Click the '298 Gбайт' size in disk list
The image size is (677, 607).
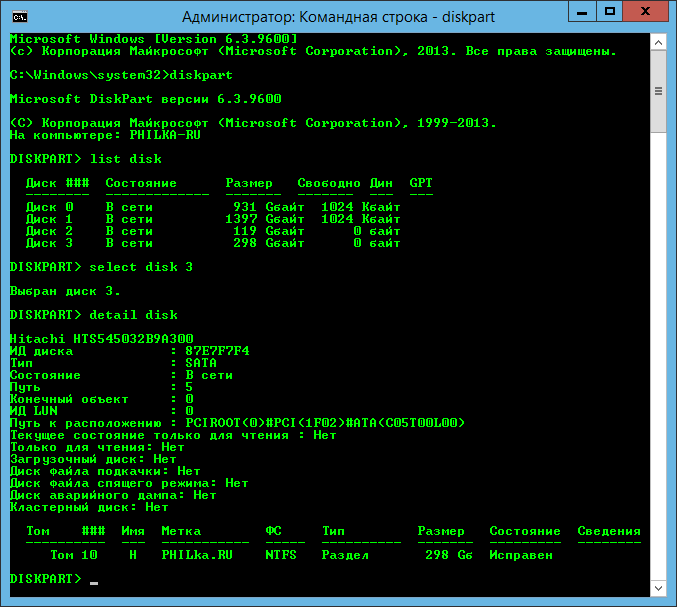269,243
